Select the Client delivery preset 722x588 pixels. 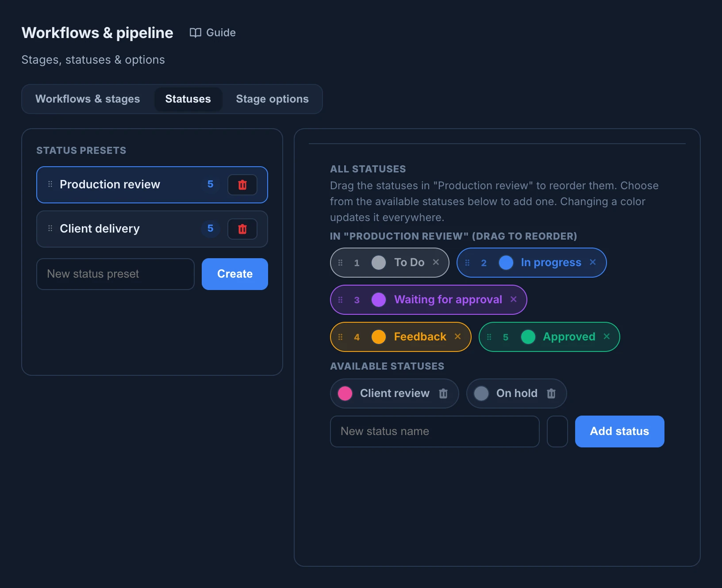coord(152,229)
